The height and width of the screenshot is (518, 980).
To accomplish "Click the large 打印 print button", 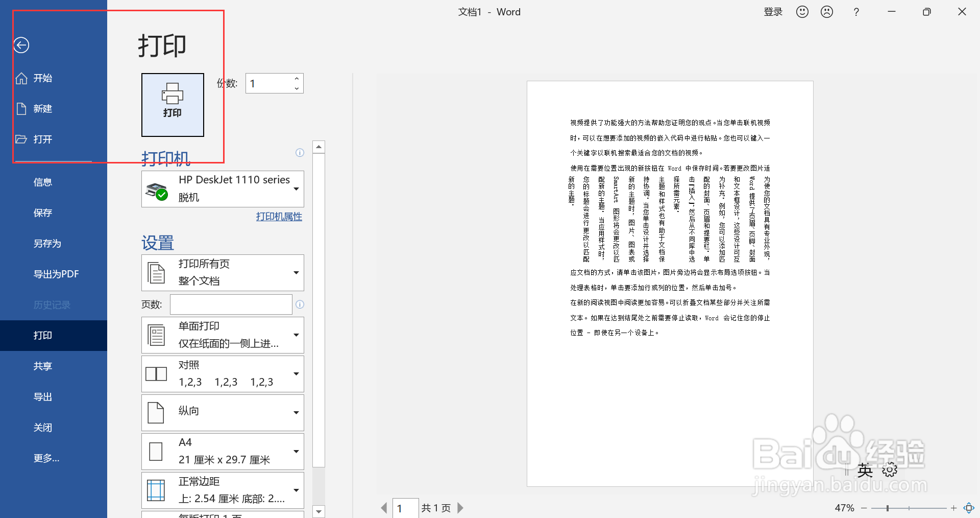I will (173, 105).
